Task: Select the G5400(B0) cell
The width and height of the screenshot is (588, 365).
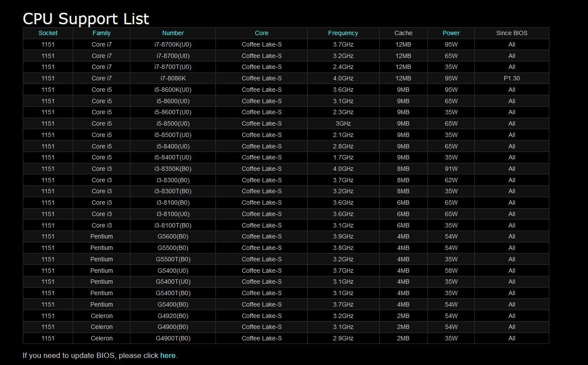Action: (x=173, y=304)
